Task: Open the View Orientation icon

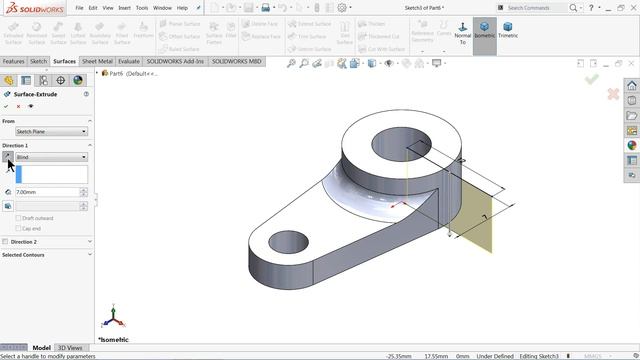Action: [x=355, y=63]
